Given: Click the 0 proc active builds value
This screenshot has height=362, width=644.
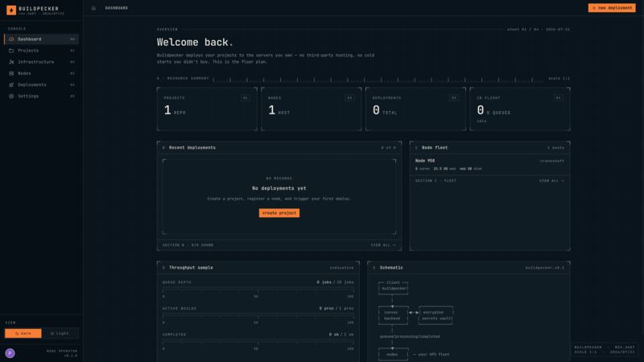Looking at the screenshot, I should point(327,309).
